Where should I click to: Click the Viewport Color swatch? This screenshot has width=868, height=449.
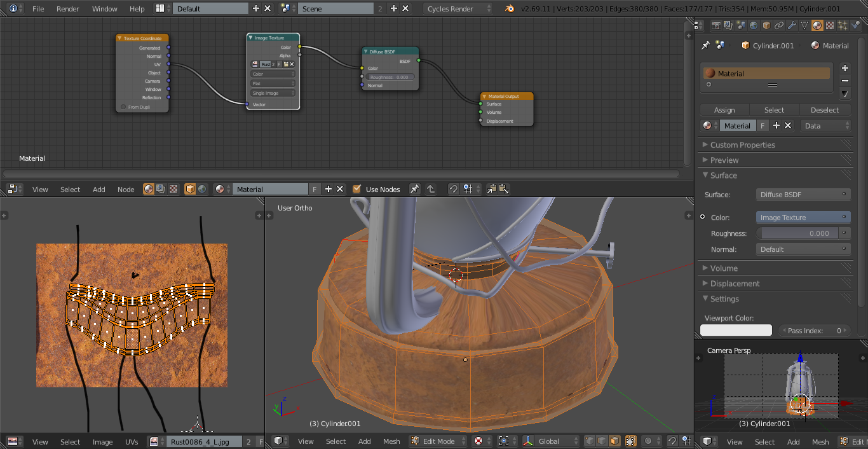point(736,330)
